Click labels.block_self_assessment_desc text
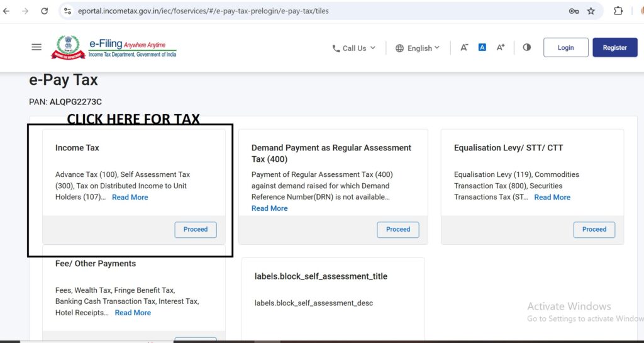The height and width of the screenshot is (343, 644). (314, 303)
